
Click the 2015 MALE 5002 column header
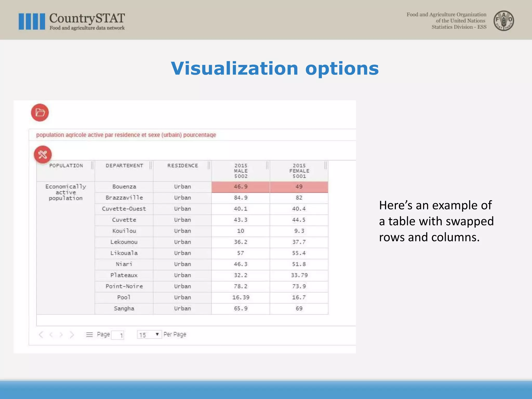tap(241, 171)
